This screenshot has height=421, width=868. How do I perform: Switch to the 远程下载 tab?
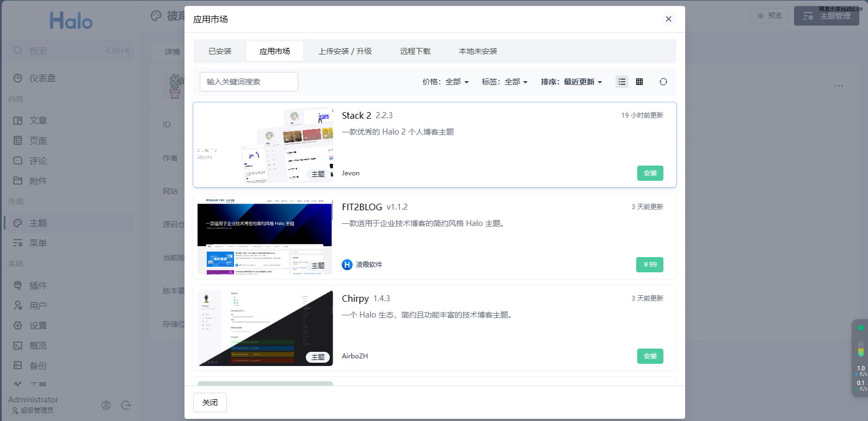click(x=415, y=51)
